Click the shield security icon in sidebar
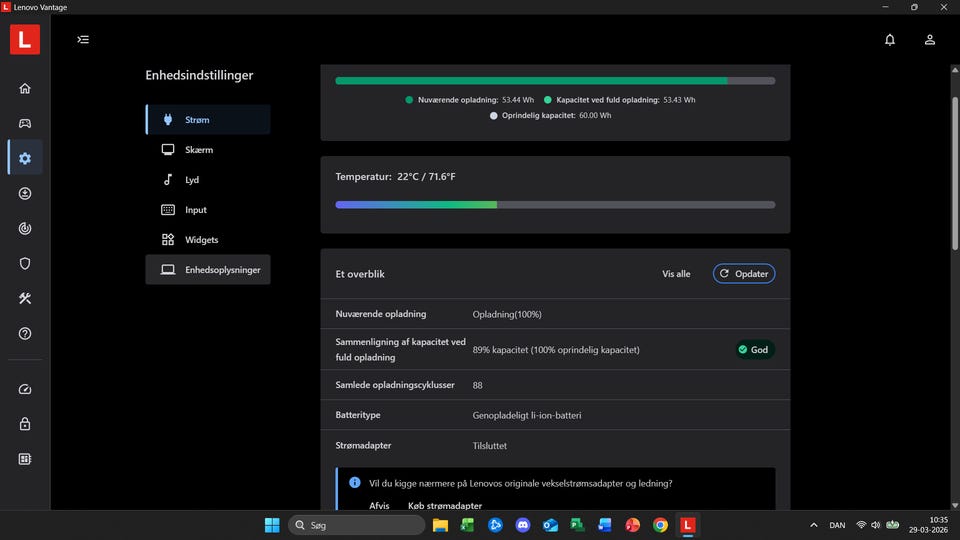This screenshot has height=540, width=960. (25, 264)
